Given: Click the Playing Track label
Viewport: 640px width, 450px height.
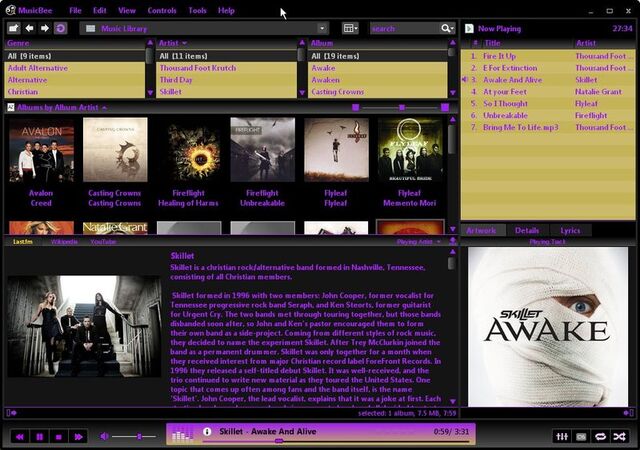Looking at the screenshot, I should point(547,242).
